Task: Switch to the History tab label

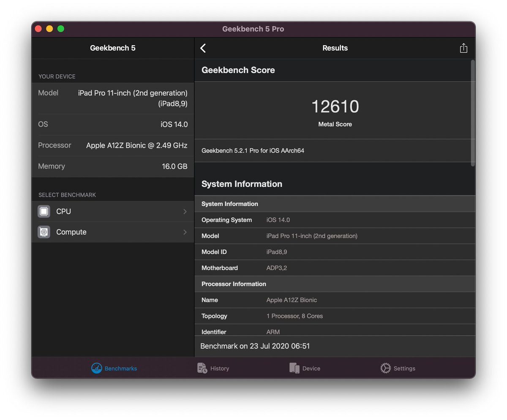Action: coord(220,369)
